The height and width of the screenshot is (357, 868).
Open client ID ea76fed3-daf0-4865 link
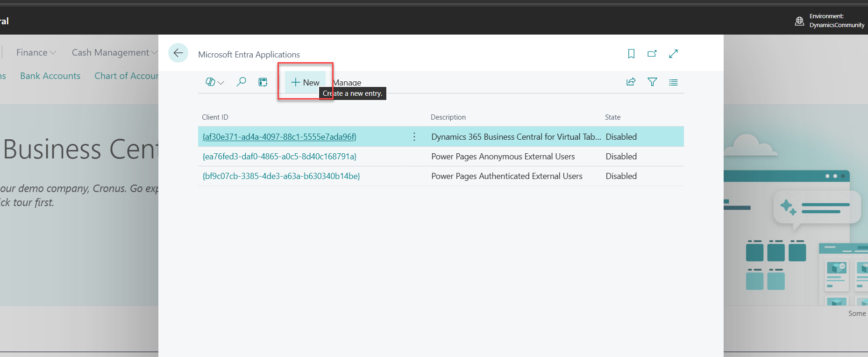[279, 157]
